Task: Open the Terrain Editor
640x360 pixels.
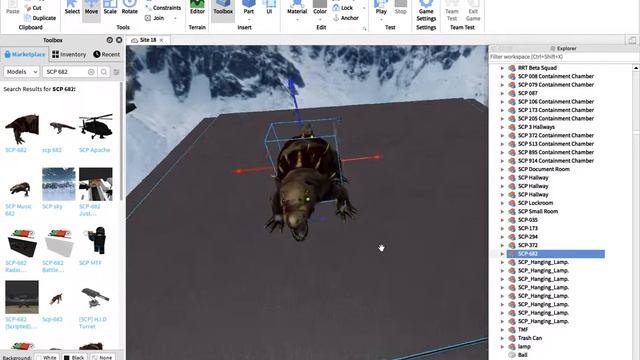Action: click(197, 8)
